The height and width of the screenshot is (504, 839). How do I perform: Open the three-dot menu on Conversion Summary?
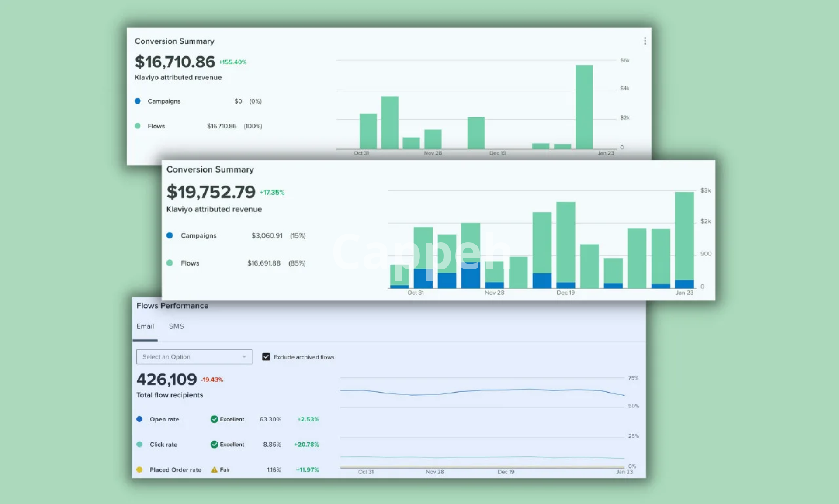(645, 41)
